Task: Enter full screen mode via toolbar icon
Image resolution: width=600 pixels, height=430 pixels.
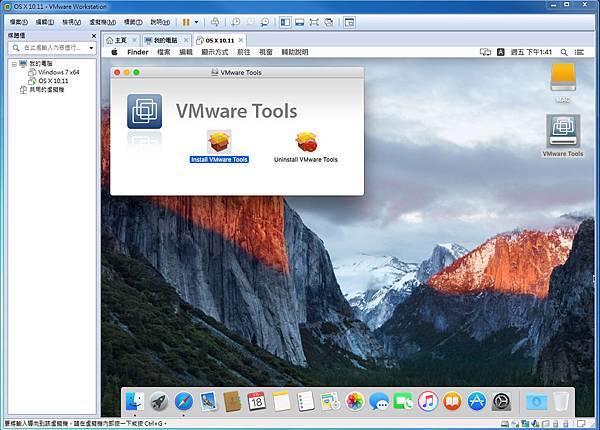Action: [314, 22]
